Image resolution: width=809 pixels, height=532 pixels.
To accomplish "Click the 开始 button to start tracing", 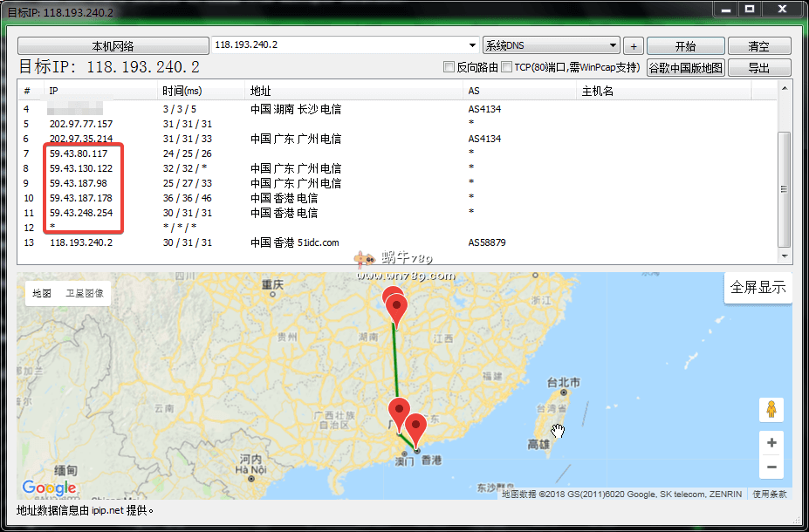I will pyautogui.click(x=685, y=46).
